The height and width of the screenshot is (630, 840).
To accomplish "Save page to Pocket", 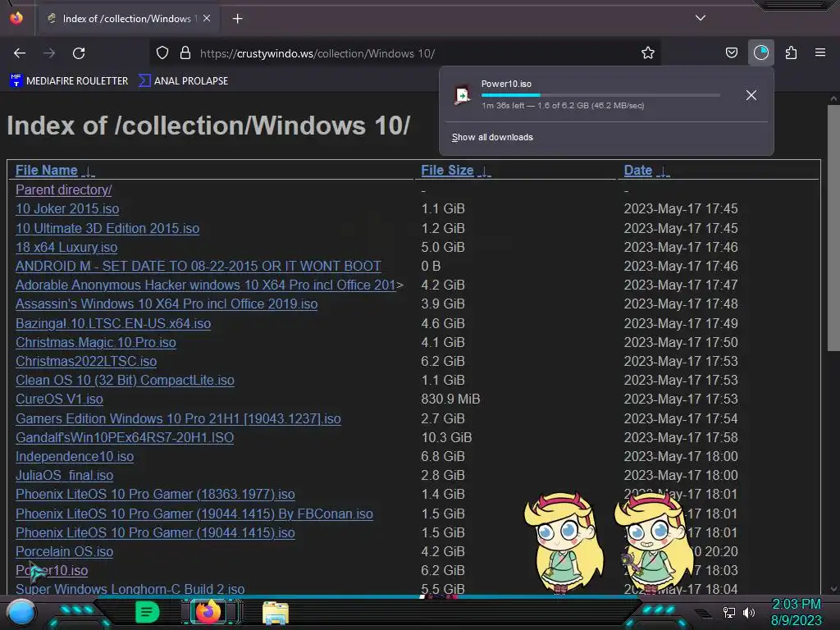I will (731, 52).
